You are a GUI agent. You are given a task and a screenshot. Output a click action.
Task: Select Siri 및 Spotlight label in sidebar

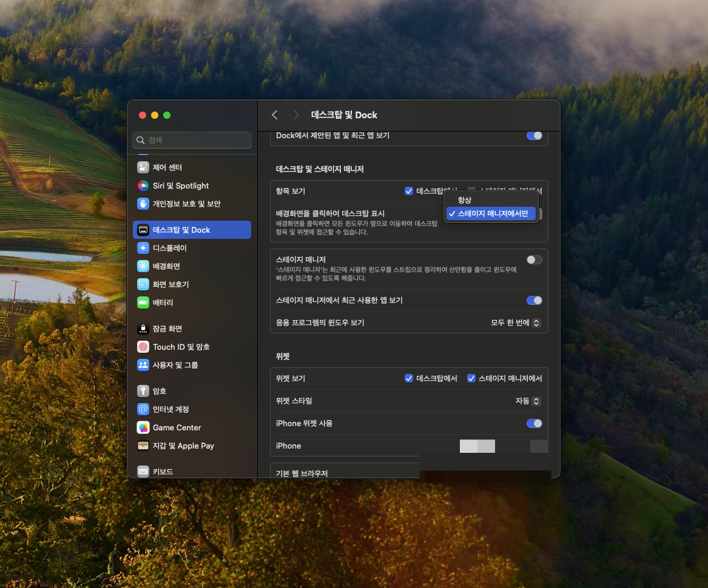click(181, 185)
